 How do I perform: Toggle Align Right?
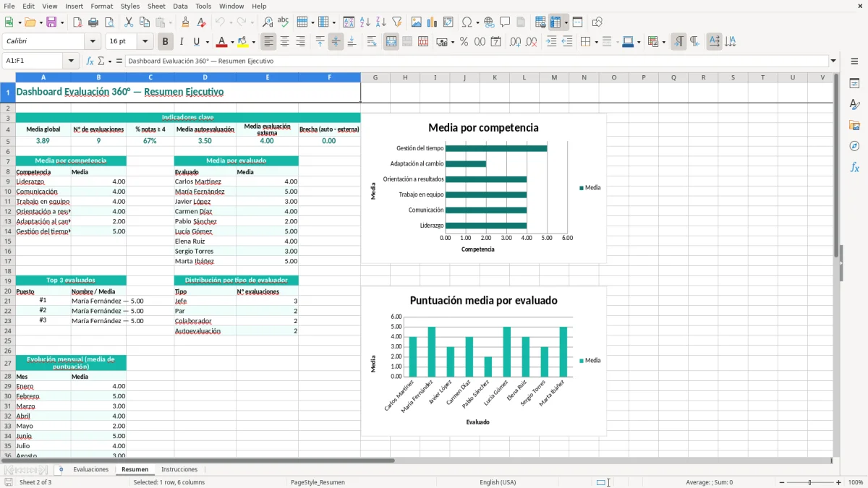tap(300, 42)
